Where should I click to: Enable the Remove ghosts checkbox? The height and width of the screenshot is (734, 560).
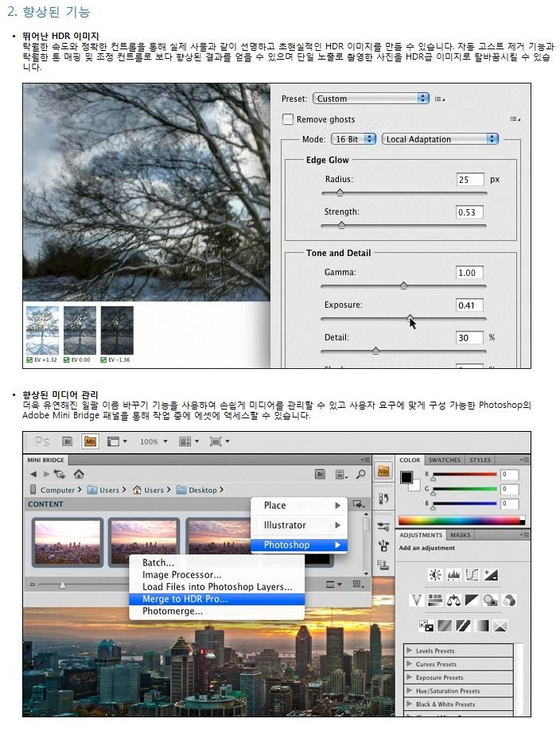(x=287, y=119)
